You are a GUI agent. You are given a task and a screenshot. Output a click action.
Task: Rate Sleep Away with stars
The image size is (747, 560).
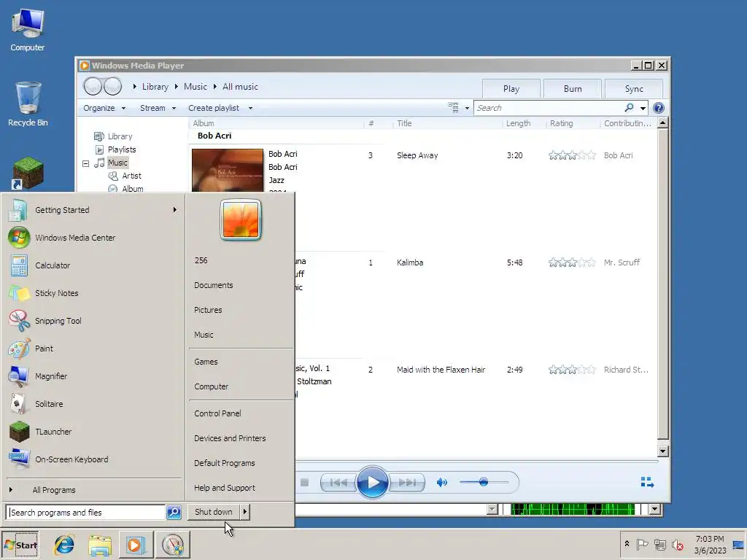(x=572, y=155)
